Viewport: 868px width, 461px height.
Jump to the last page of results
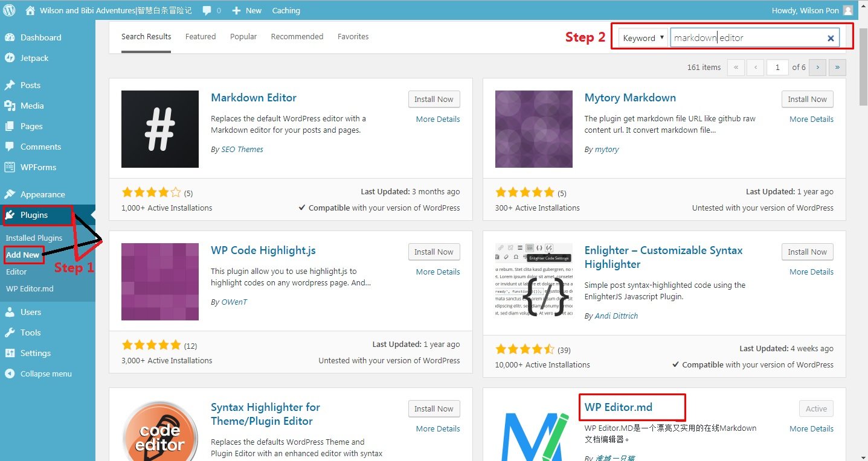tap(837, 68)
